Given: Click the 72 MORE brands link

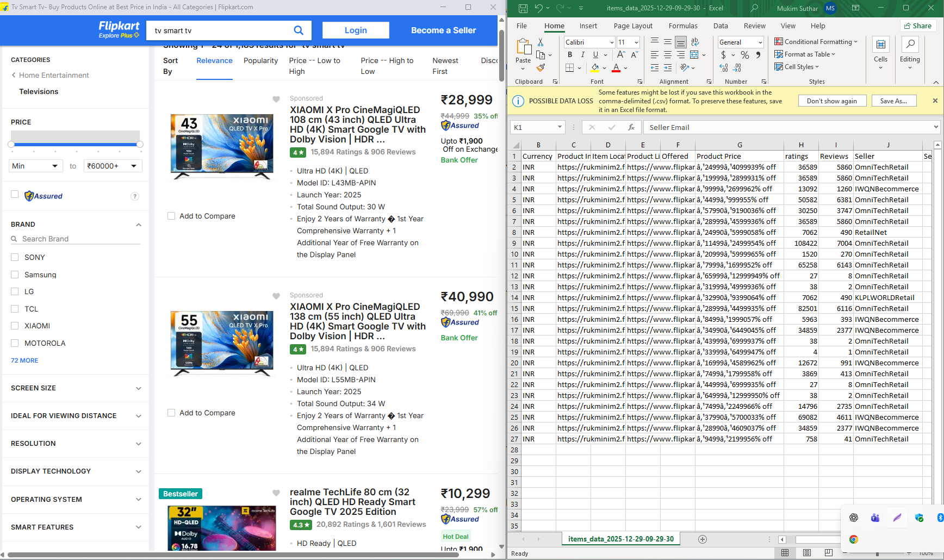Looking at the screenshot, I should [x=24, y=360].
